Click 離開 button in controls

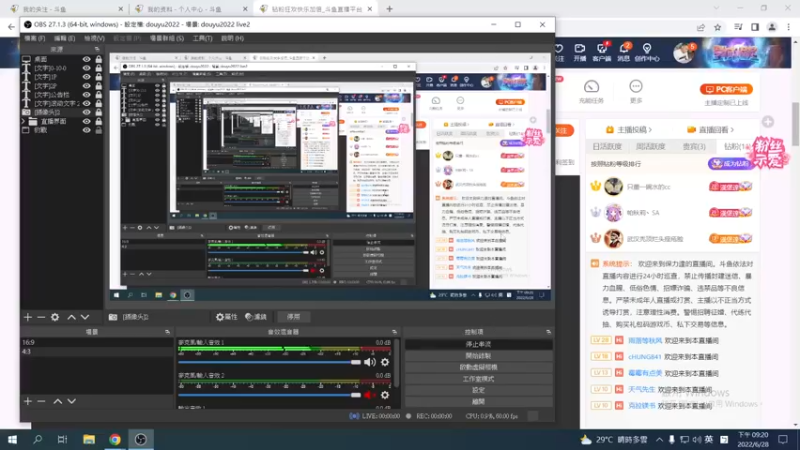coord(478,402)
